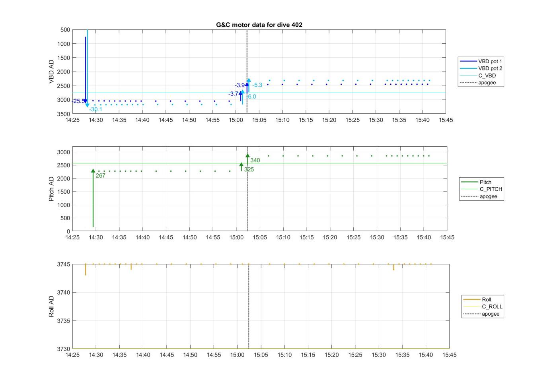Click the "15:30" time tick under Pitch plot
Image resolution: width=557 pixels, height=392 pixels.
[x=377, y=237]
